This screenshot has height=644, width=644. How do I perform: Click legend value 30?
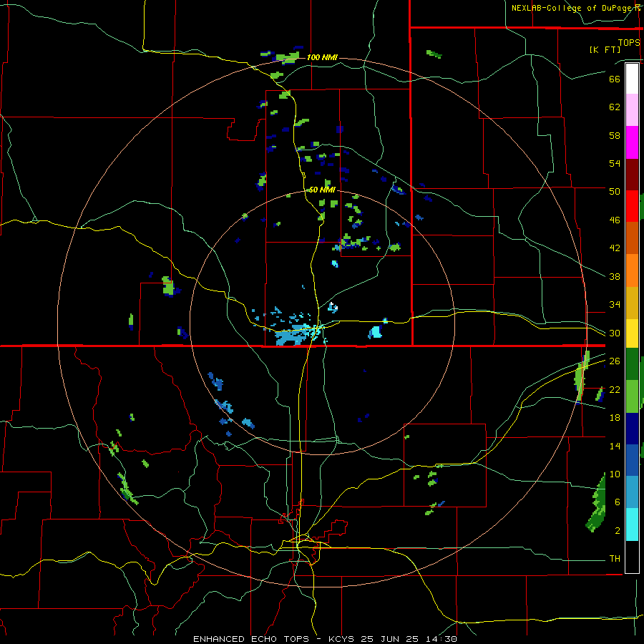[615, 333]
